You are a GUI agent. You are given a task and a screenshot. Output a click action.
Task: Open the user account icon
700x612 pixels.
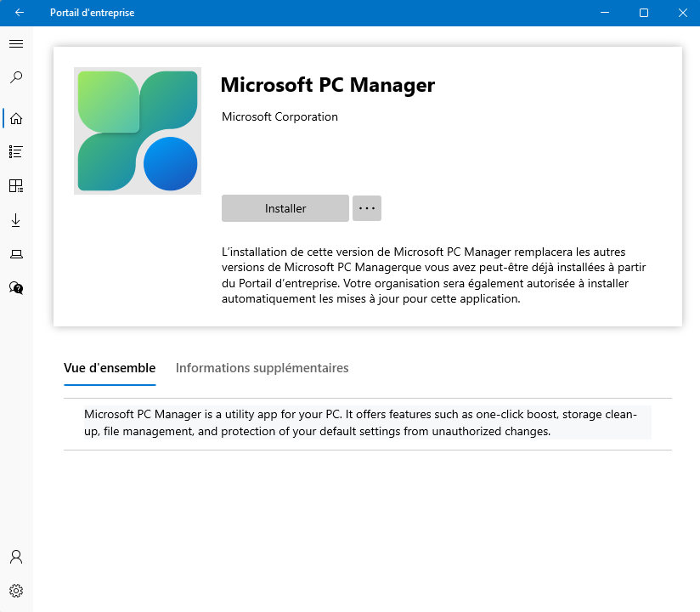coord(16,557)
